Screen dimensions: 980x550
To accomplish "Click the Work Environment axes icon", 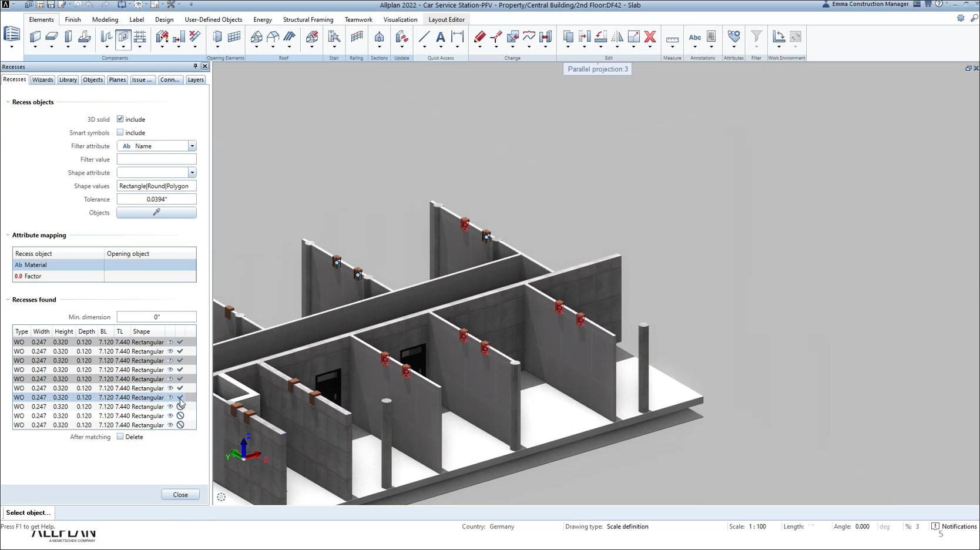I will [778, 36].
